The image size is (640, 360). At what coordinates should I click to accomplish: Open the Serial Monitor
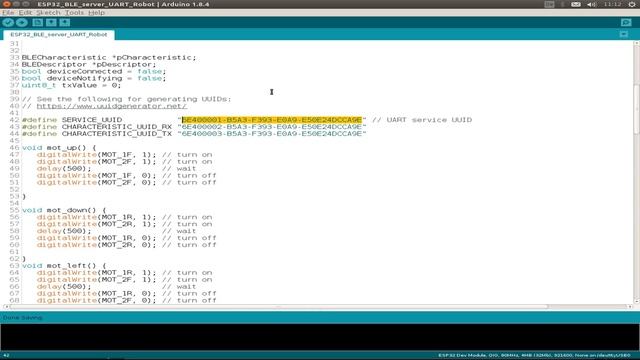click(x=626, y=23)
